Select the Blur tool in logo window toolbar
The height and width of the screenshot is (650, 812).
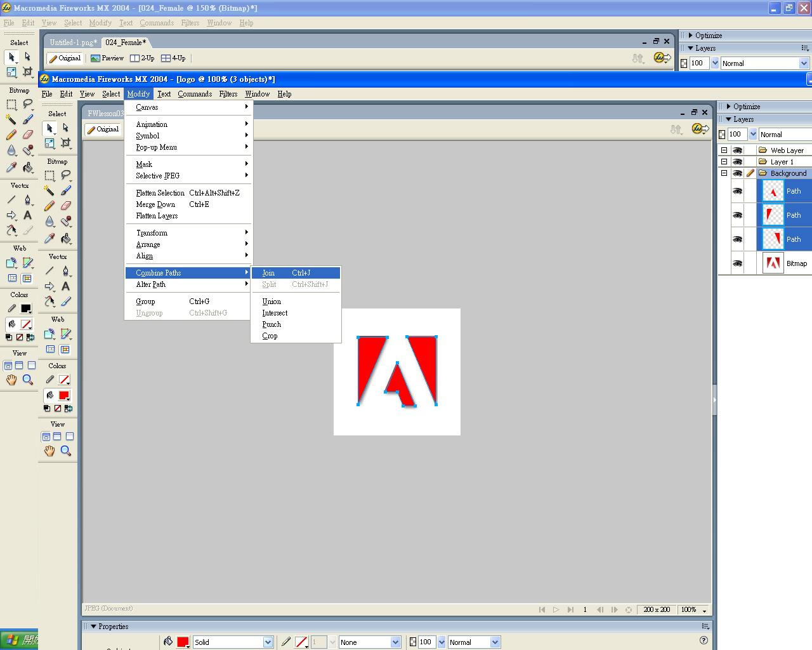(49, 222)
